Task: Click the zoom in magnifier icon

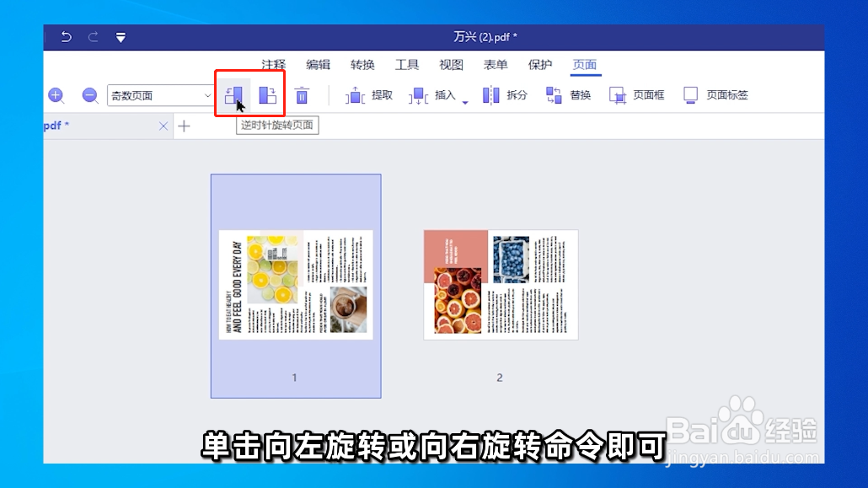Action: point(56,95)
